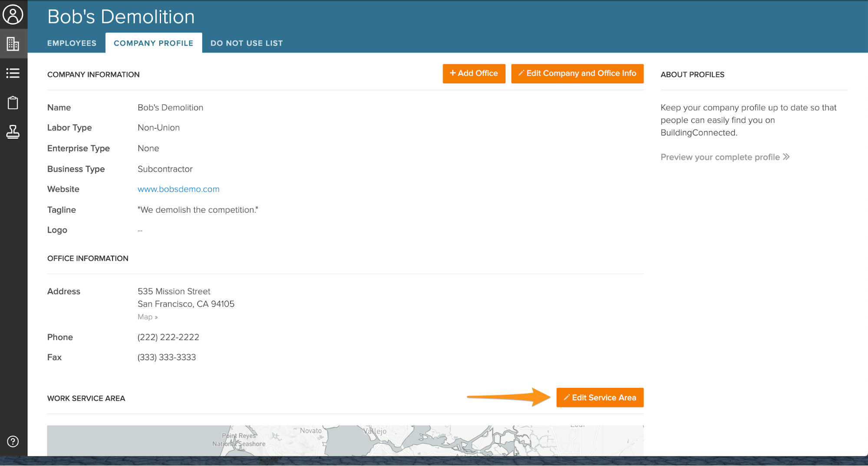This screenshot has height=466, width=868.
Task: Select the clipboard icon in sidebar
Action: (x=13, y=103)
